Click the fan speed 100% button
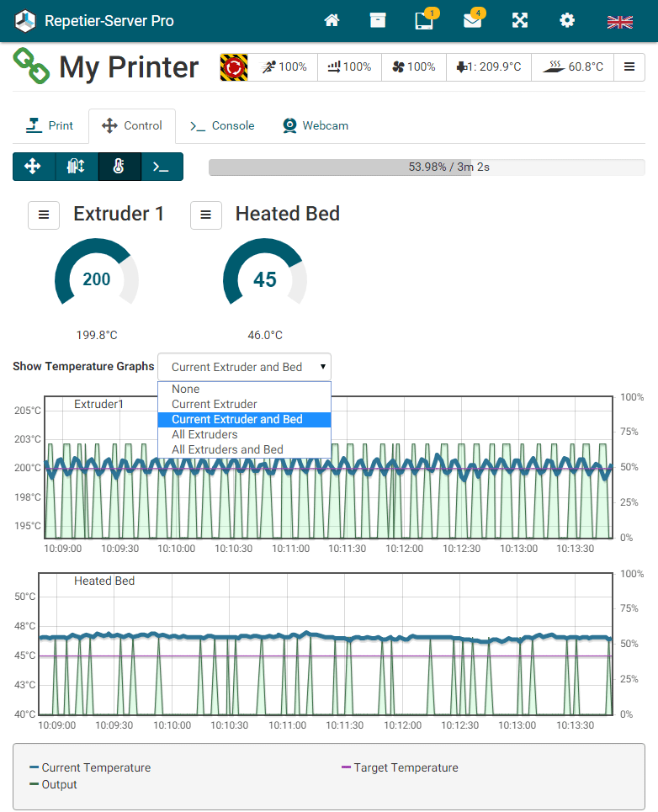Screen dimensions: 658x812 point(413,66)
